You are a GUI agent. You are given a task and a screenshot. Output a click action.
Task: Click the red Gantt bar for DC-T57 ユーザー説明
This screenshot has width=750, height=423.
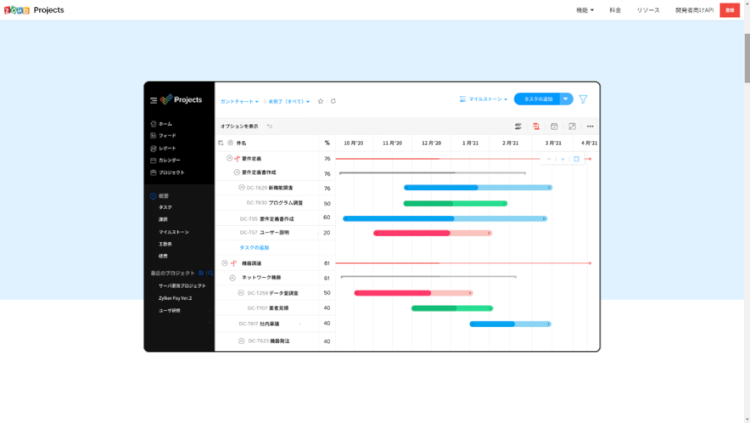(432, 233)
